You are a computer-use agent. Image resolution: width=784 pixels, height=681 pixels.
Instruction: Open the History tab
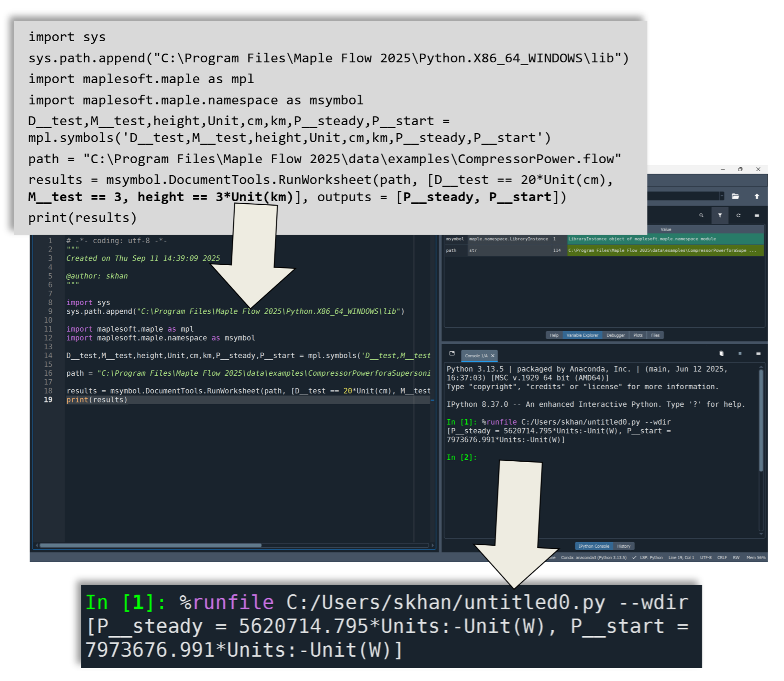pos(624,546)
